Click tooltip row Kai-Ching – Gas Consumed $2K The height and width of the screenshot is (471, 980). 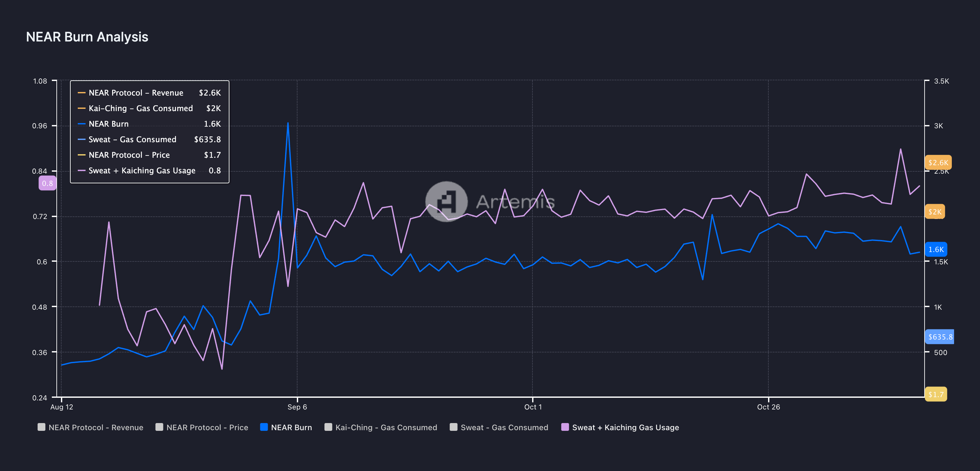[x=149, y=108]
